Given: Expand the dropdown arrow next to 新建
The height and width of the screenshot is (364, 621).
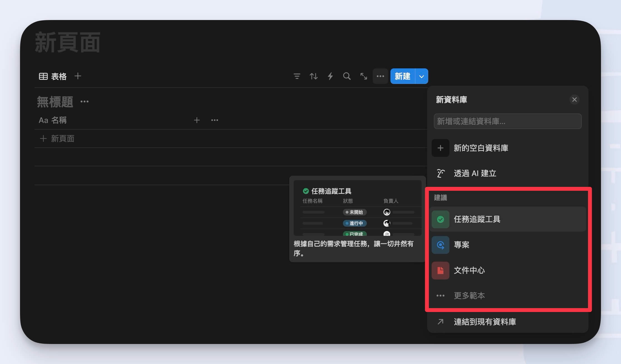Looking at the screenshot, I should 422,76.
